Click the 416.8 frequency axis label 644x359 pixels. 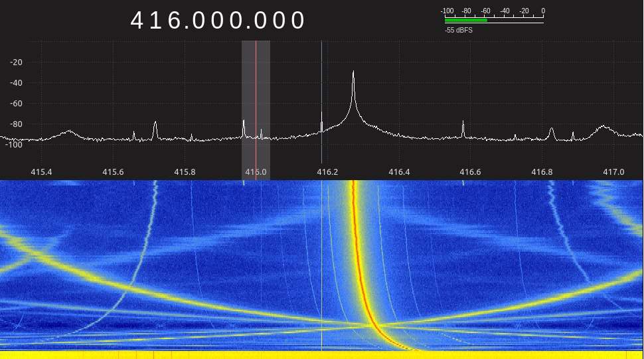[542, 172]
